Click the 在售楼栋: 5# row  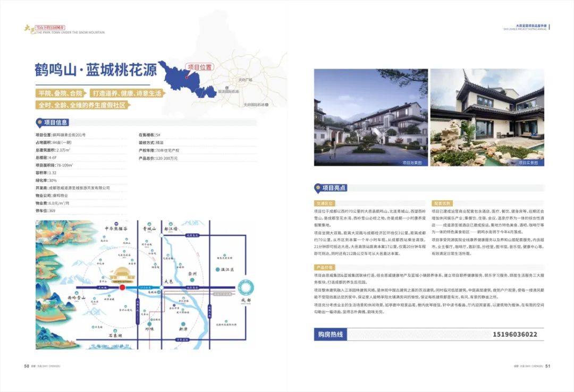(198, 135)
